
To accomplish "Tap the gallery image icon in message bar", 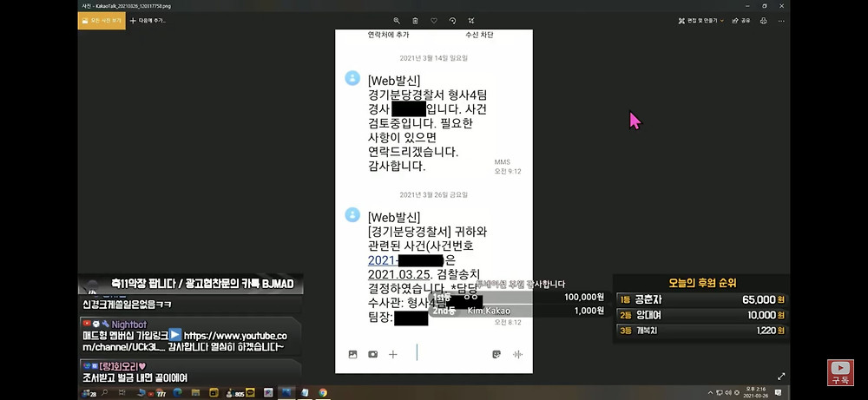I will [352, 355].
